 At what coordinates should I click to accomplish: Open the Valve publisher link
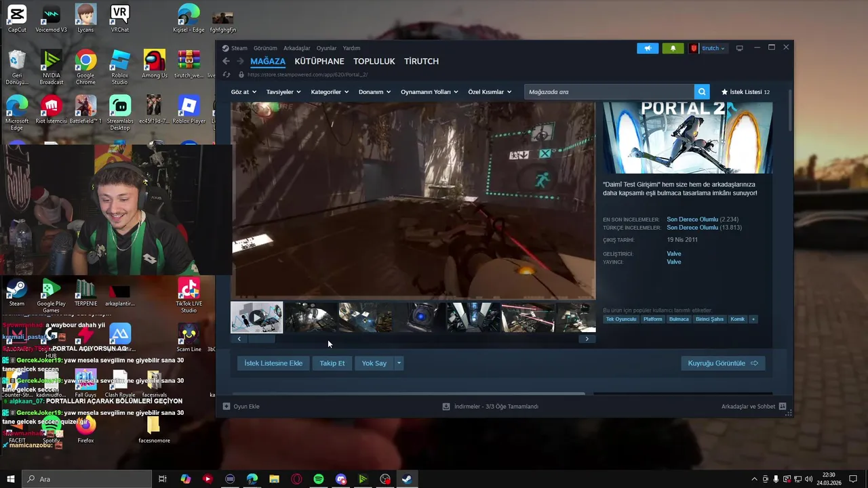click(x=674, y=262)
